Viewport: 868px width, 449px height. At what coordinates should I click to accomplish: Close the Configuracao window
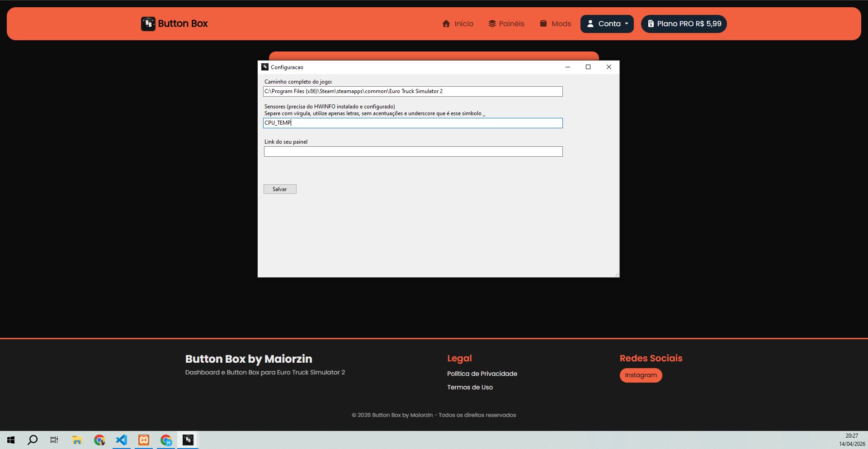click(609, 67)
